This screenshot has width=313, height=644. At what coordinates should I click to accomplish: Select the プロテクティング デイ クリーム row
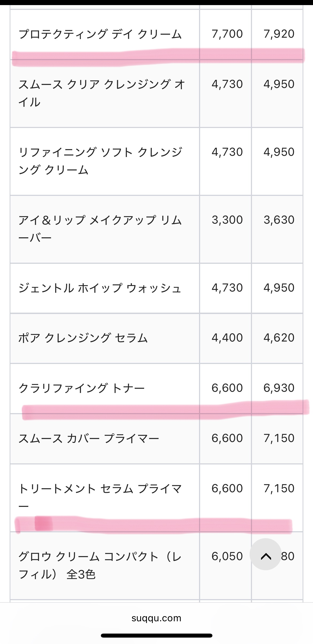101,33
